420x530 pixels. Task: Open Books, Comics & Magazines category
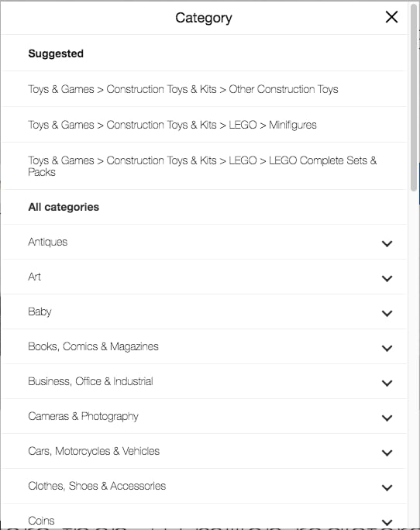(204, 346)
